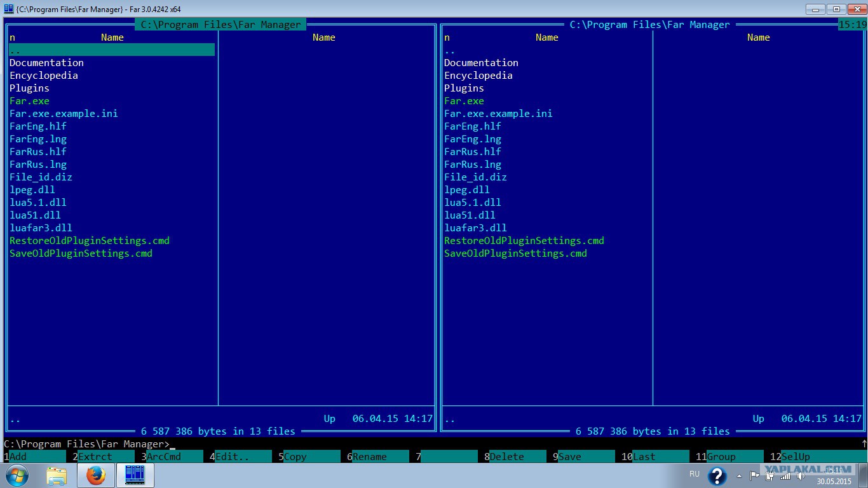Viewport: 868px width, 488px height.
Task: Click the 9 Save function key
Action: pos(584,456)
